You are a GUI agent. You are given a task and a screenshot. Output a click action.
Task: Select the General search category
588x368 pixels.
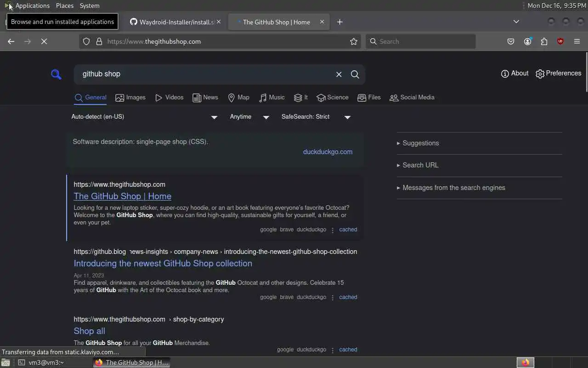[x=90, y=98]
